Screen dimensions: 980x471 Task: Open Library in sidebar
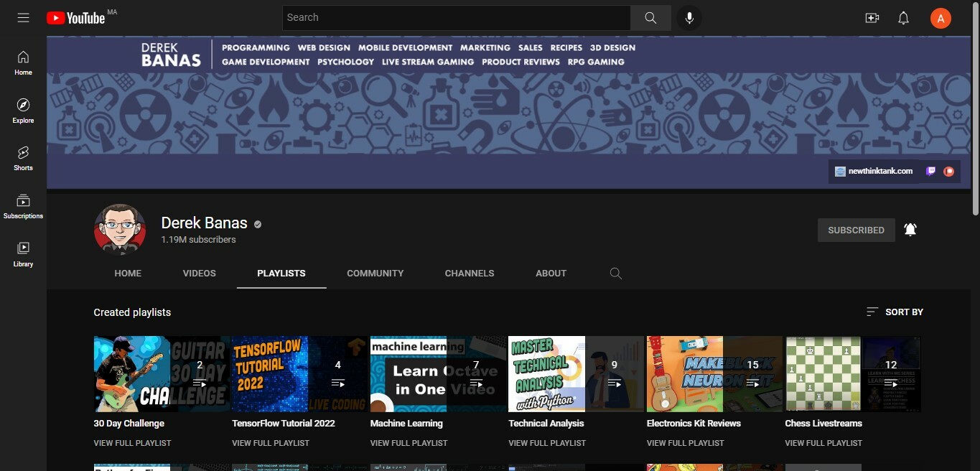[x=23, y=255]
